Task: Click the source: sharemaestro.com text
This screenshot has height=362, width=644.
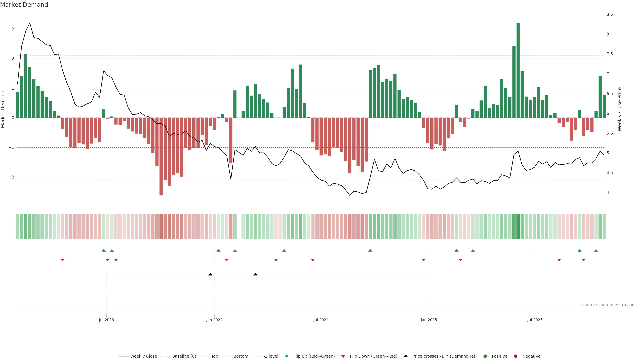Action: tap(609, 305)
